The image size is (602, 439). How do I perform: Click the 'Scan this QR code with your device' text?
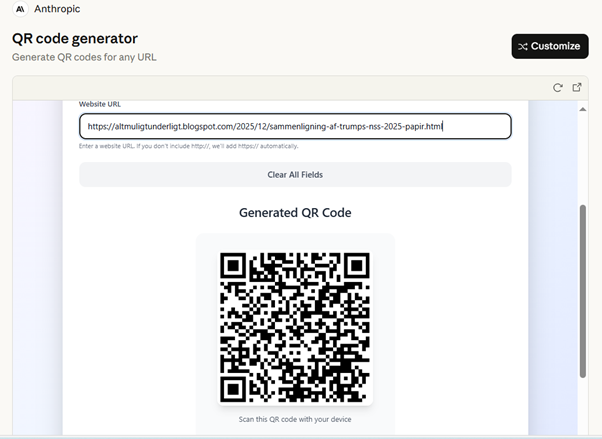point(295,419)
